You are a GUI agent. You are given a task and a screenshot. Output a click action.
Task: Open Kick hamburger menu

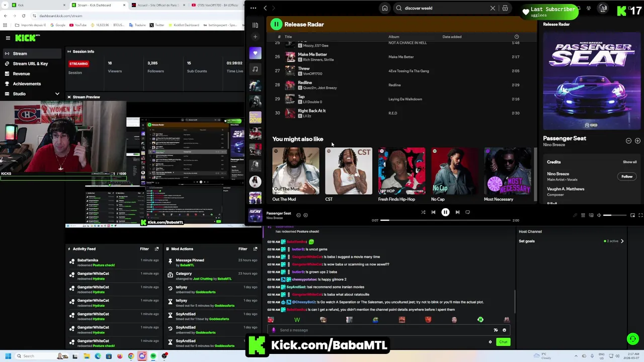(x=8, y=38)
